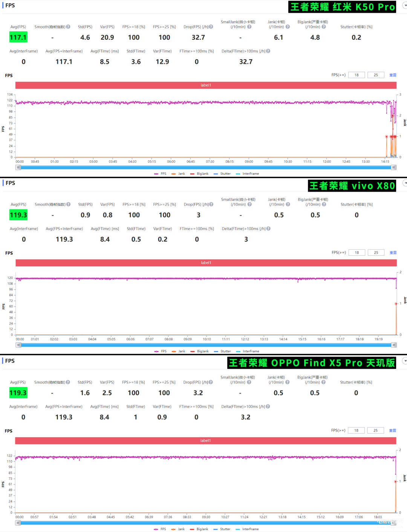Open Jank help icon in vivo X80 panel
This screenshot has width=407, height=532.
point(288,204)
